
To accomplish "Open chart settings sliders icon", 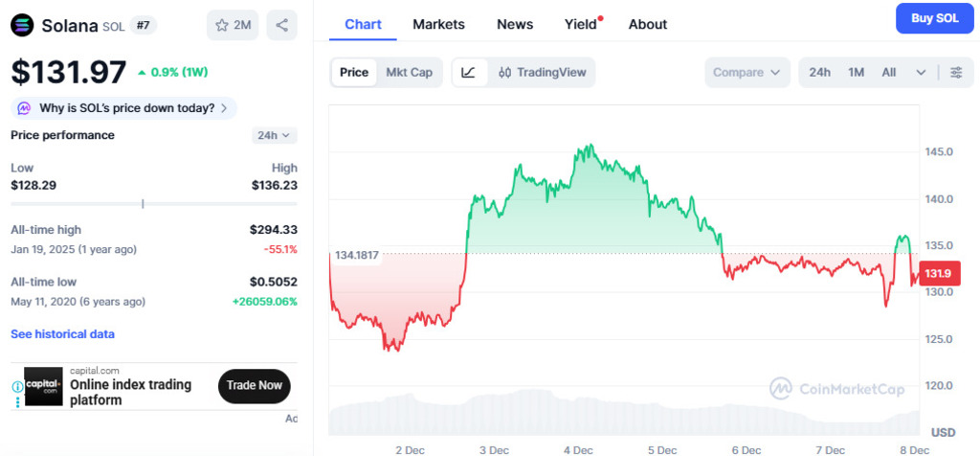I will (956, 72).
